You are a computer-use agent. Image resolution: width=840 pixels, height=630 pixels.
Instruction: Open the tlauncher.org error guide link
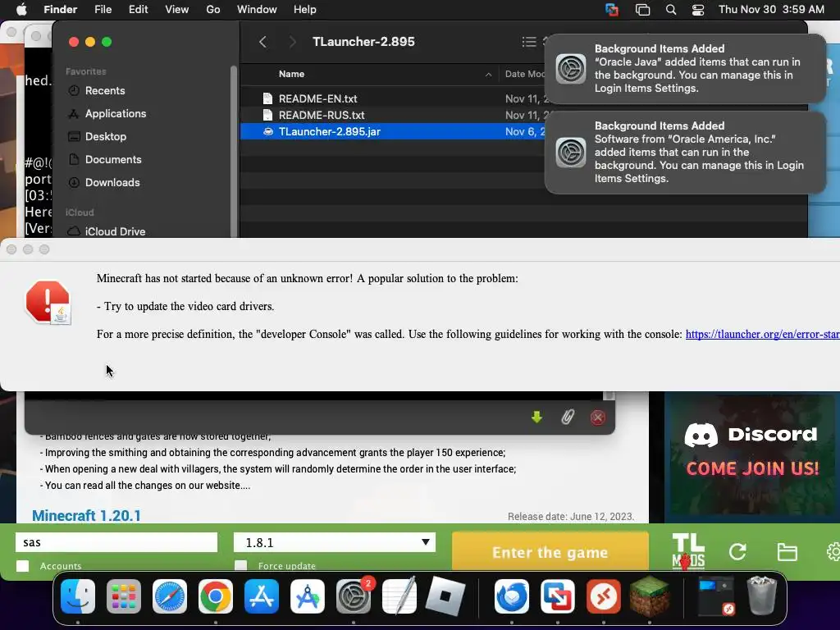pyautogui.click(x=762, y=335)
